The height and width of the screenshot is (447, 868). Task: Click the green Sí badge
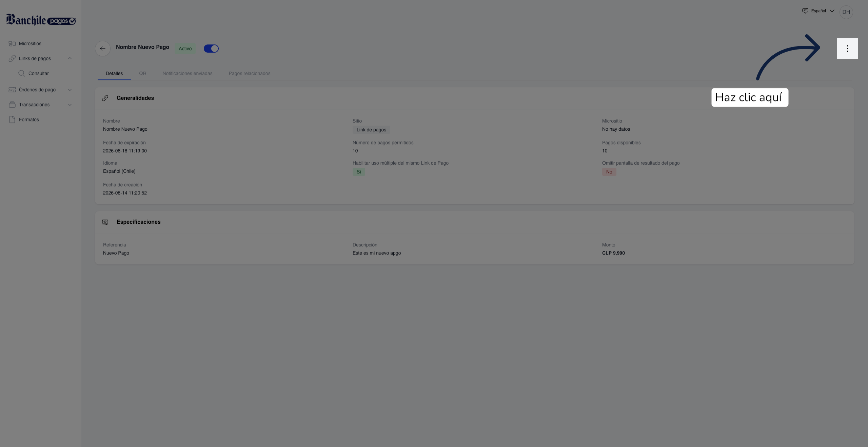[x=359, y=172]
